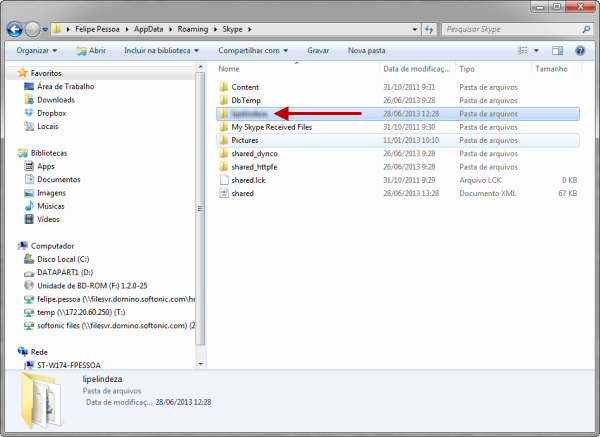Sort by the Data de modificaç... column
The height and width of the screenshot is (437, 600).
click(417, 69)
